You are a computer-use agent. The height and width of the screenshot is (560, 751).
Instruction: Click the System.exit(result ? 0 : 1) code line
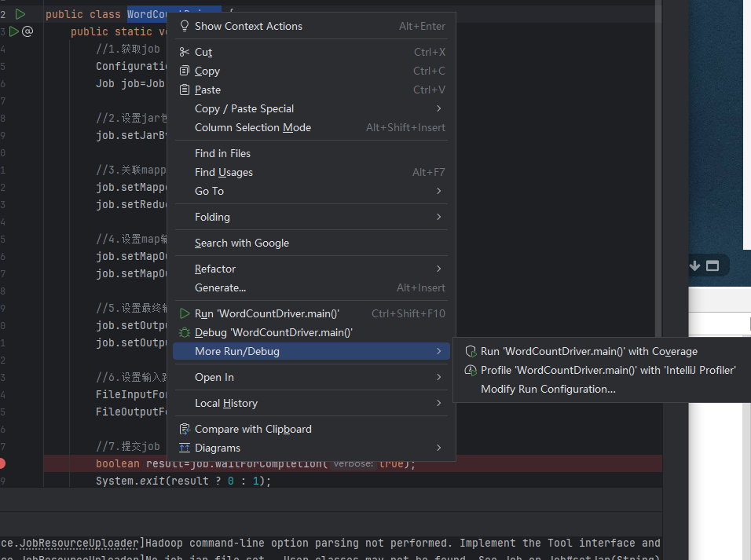(183, 481)
